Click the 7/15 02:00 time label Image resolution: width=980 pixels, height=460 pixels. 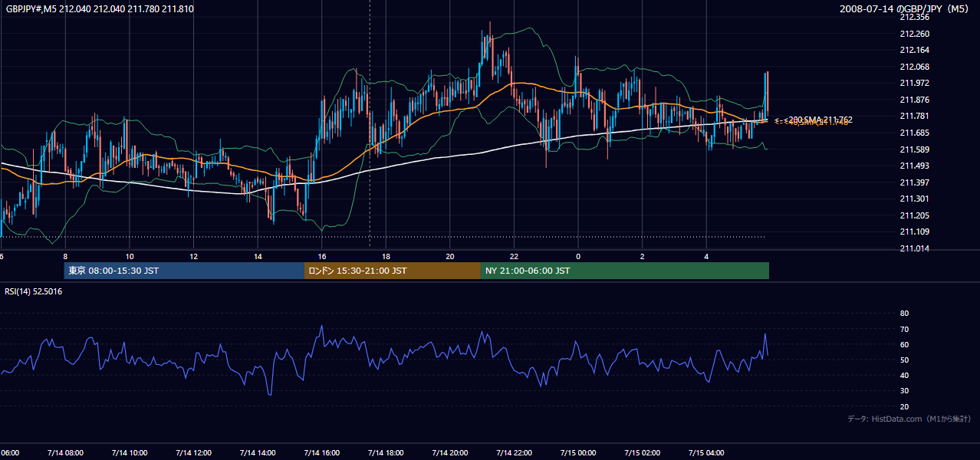643,453
